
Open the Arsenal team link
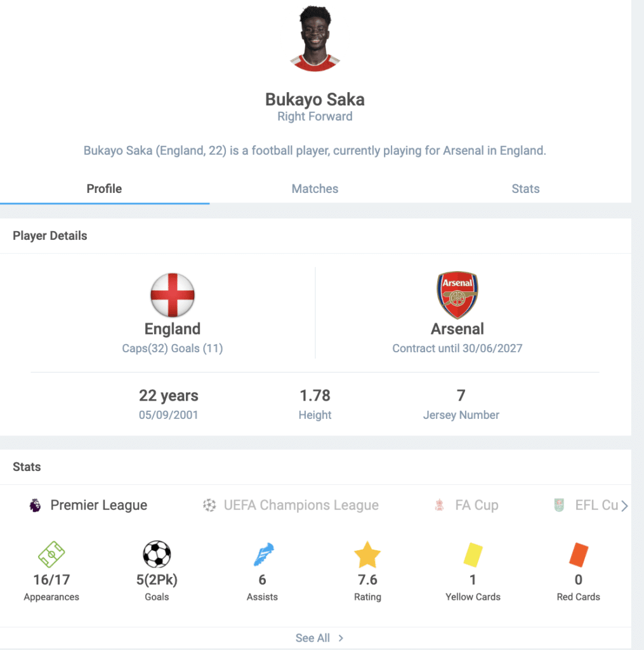(x=457, y=329)
